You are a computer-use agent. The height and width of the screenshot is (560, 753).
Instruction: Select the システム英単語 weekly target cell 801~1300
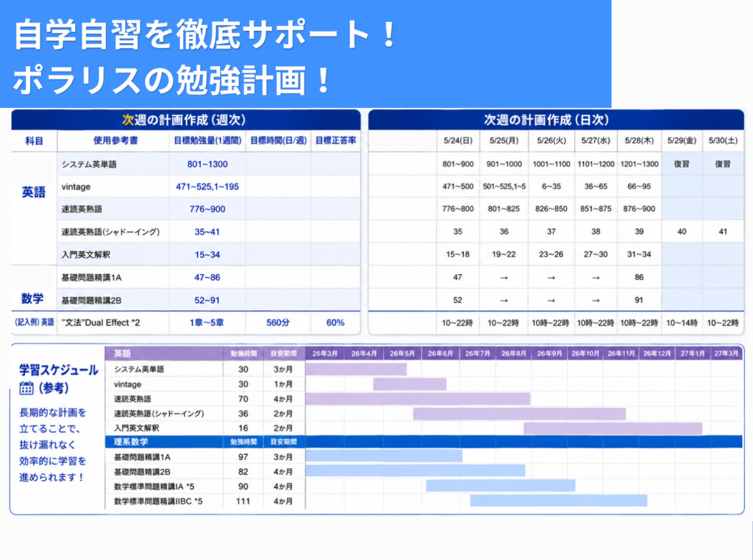coord(207,164)
